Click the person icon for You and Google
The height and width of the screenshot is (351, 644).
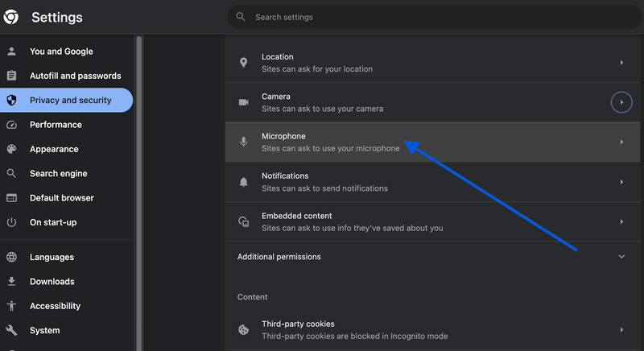pos(11,52)
